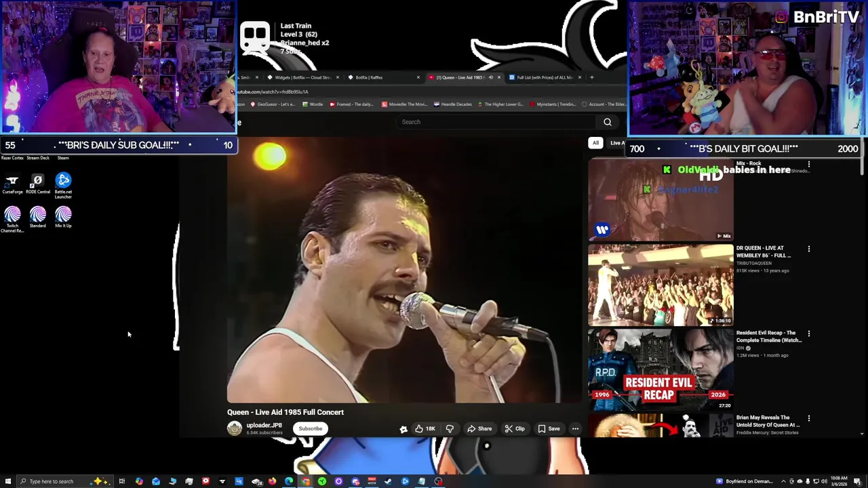868x488 pixels.
Task: Dislike the Queen Live Aid video
Action: (450, 428)
